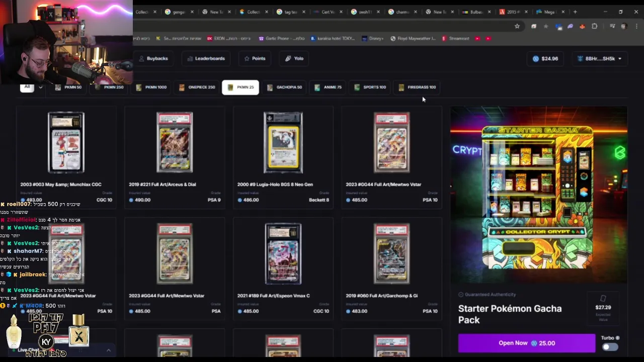Select the SPORTS 100 pack tab

(370, 87)
